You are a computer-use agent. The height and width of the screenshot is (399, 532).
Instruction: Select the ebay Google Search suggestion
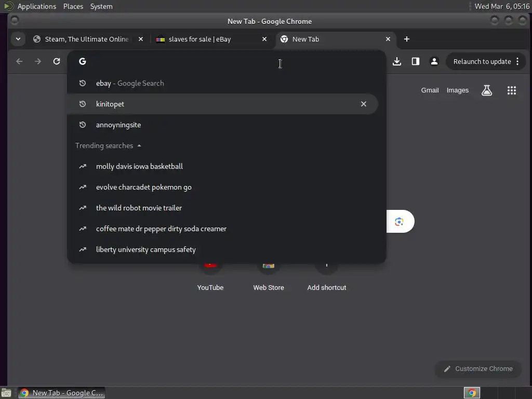(222, 83)
